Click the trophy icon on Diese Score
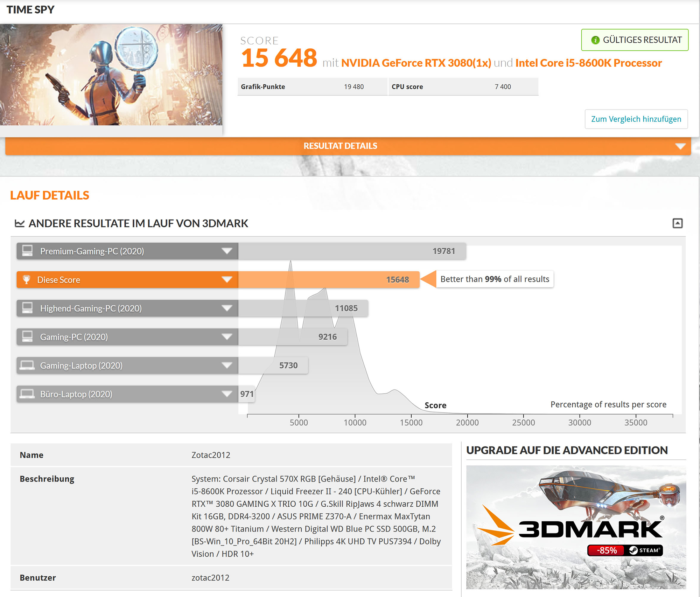The height and width of the screenshot is (597, 700). click(27, 279)
